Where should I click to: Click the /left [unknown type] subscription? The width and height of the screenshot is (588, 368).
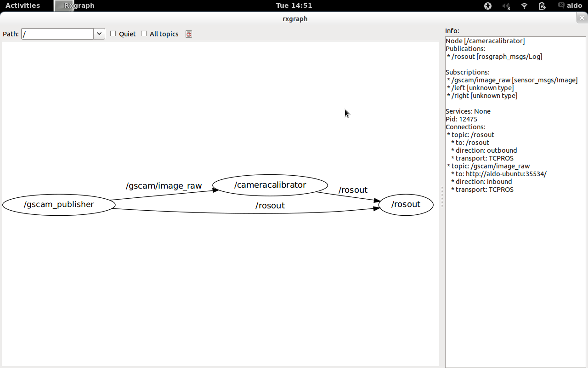[x=481, y=88]
